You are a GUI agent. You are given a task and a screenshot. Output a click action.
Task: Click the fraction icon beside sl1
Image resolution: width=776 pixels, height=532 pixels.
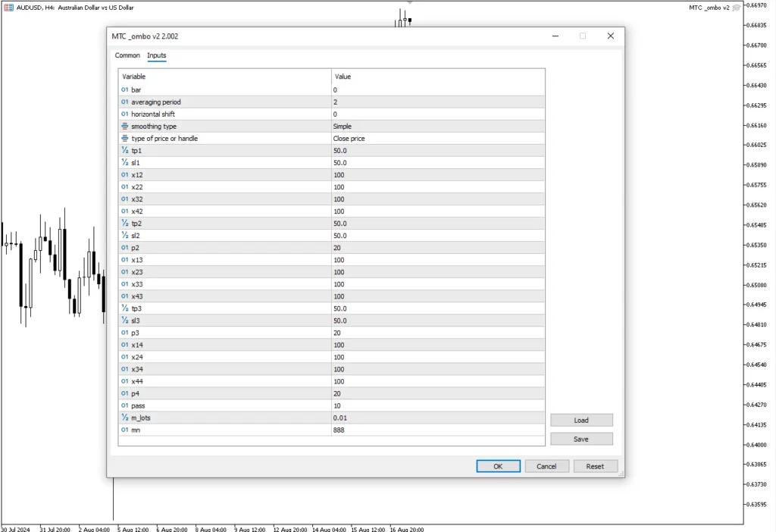125,162
